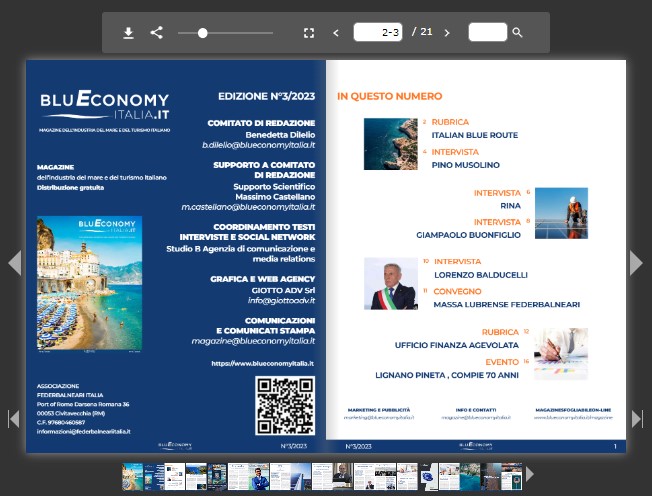Flip to next spread with large right arrow

point(636,263)
